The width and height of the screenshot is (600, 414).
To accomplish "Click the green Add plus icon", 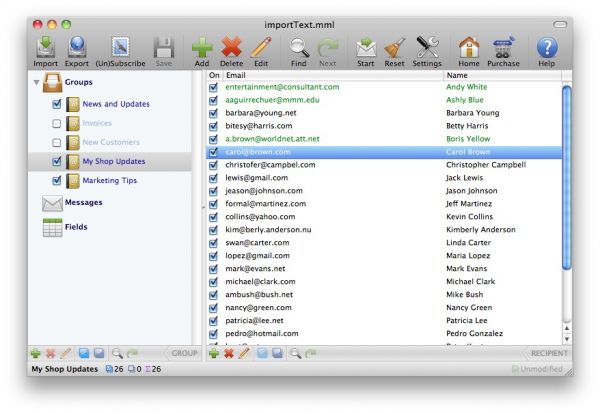I will 202,48.
